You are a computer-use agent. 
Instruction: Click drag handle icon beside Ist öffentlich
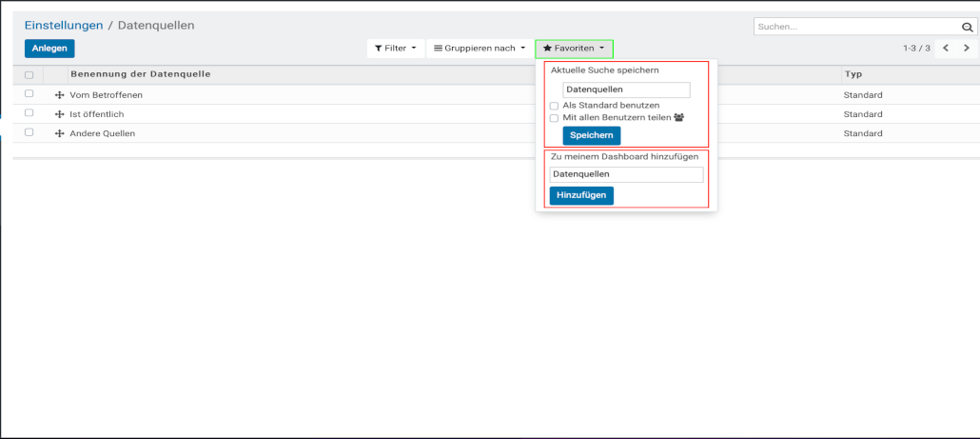coord(60,114)
